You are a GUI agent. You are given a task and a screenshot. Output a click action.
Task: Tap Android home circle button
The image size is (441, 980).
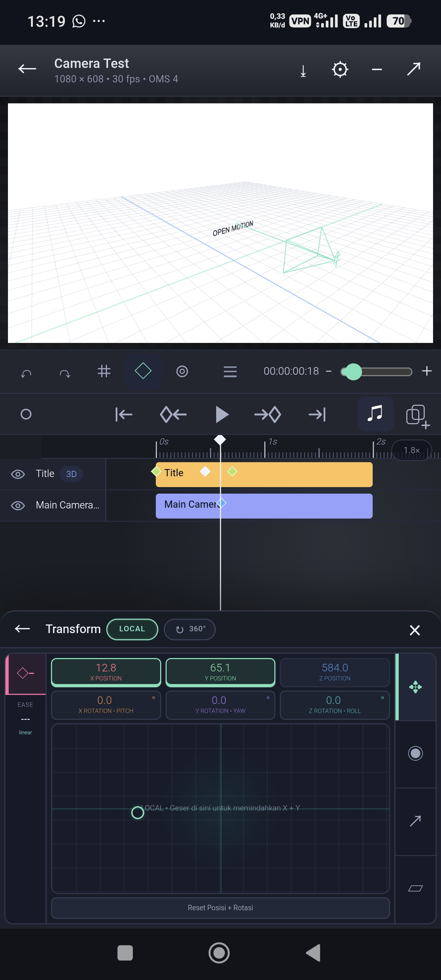pos(219,953)
